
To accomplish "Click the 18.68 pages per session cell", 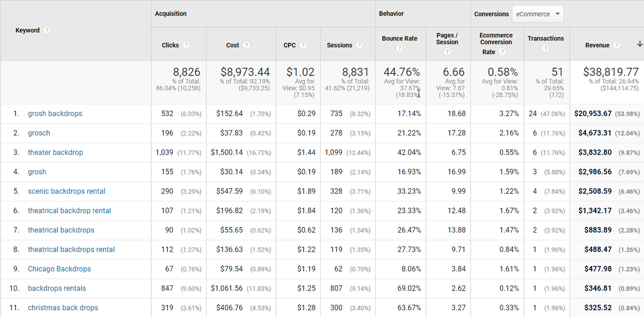I will tap(457, 114).
